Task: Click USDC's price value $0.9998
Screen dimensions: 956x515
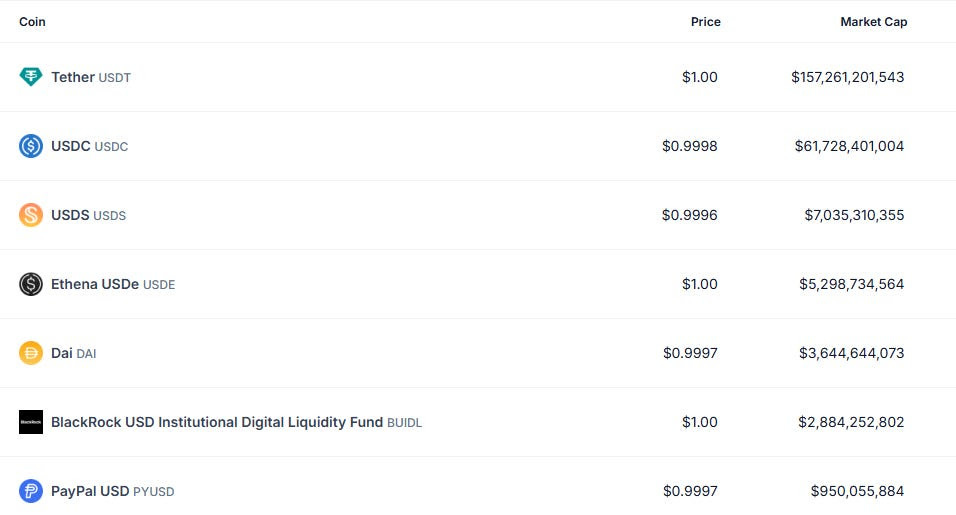Action: pos(690,146)
